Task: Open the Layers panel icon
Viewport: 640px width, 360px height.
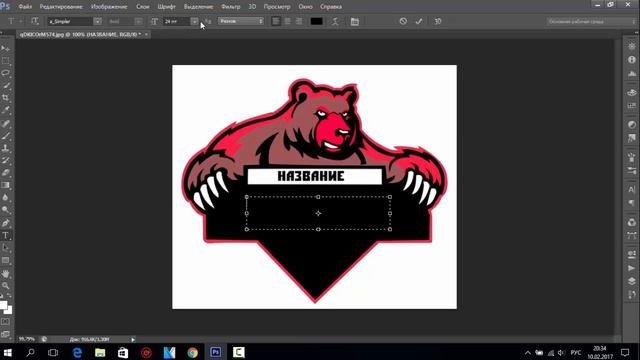Action: [x=632, y=281]
